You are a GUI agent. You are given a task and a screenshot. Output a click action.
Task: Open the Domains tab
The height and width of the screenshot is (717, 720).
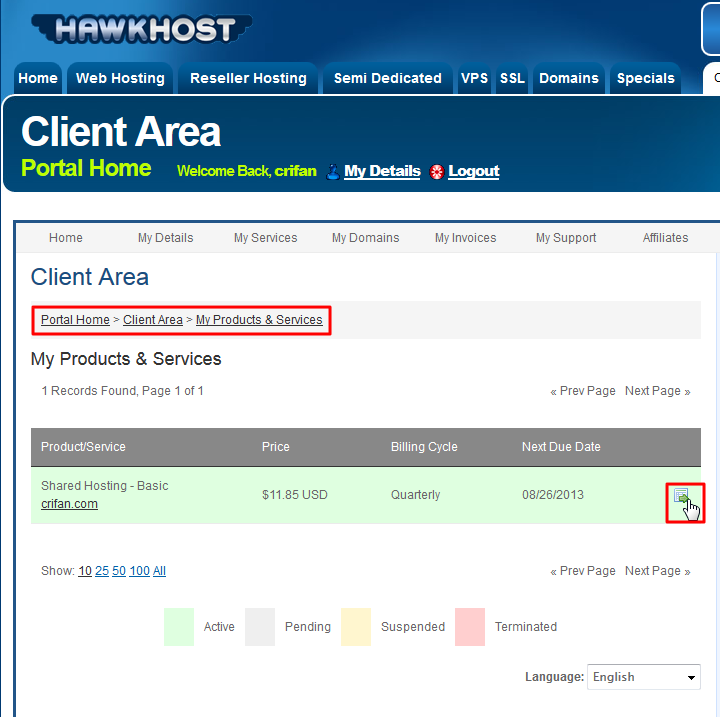coord(568,78)
